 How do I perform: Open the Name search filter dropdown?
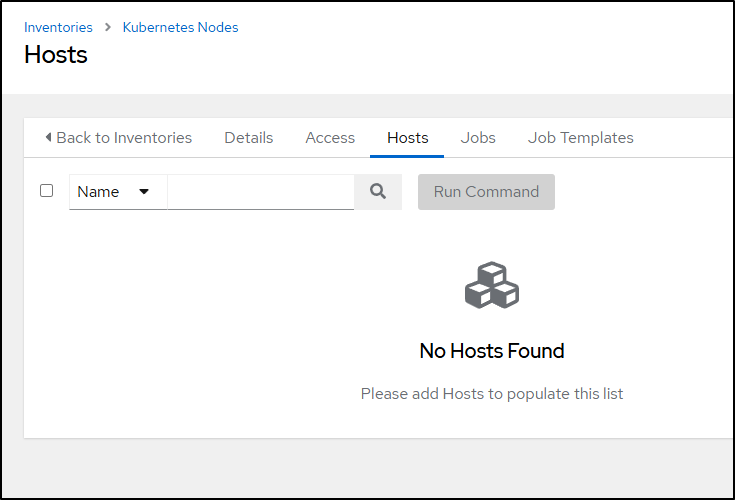point(118,192)
